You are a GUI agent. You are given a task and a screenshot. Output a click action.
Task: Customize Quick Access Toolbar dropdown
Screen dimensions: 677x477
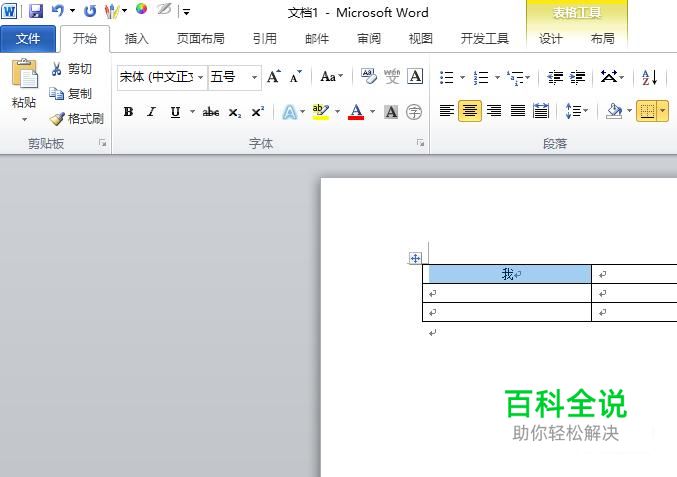click(186, 12)
